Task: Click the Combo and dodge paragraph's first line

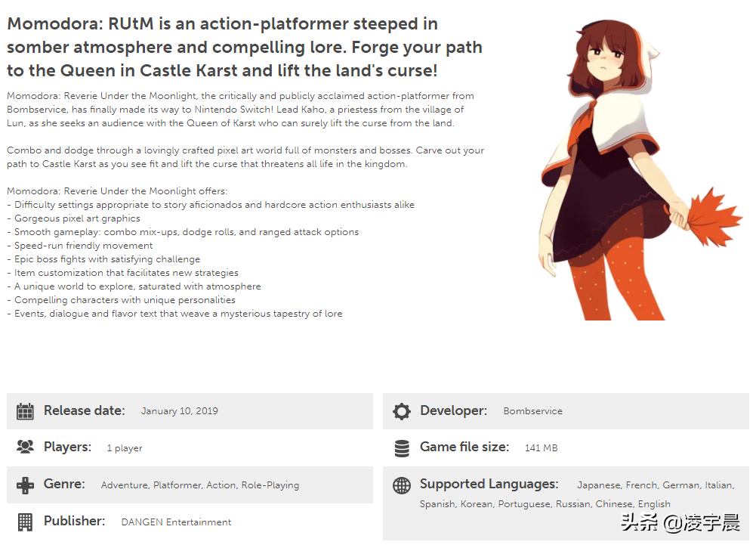Action: 245,150
